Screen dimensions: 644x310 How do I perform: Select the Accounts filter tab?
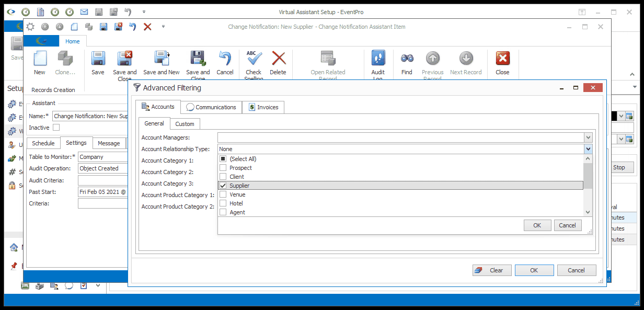pyautogui.click(x=158, y=107)
